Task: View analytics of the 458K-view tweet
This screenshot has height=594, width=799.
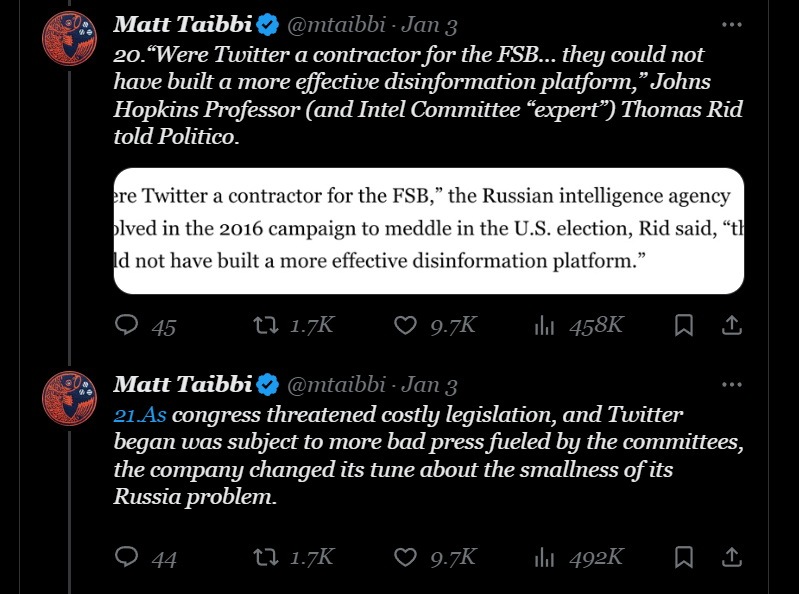Action: 545,325
